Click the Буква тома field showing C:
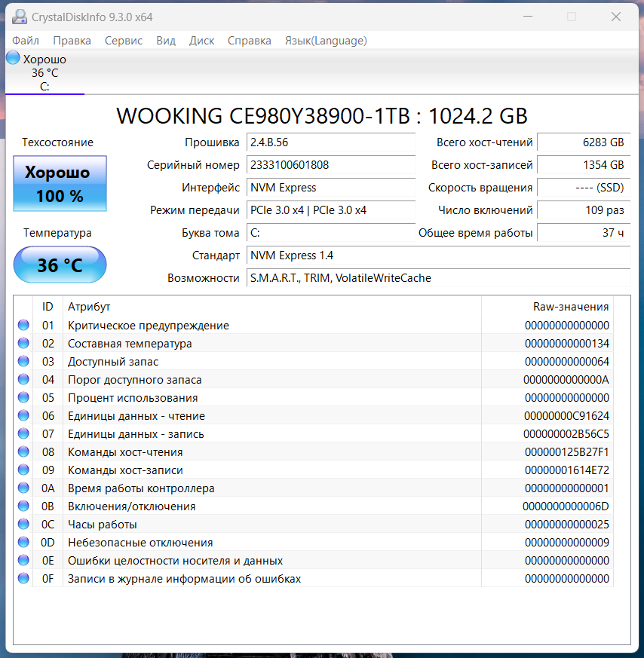 331,233
